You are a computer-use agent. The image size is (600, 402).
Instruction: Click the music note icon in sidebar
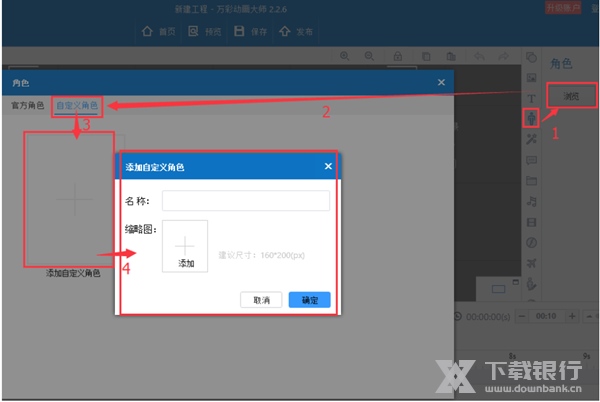click(x=532, y=201)
